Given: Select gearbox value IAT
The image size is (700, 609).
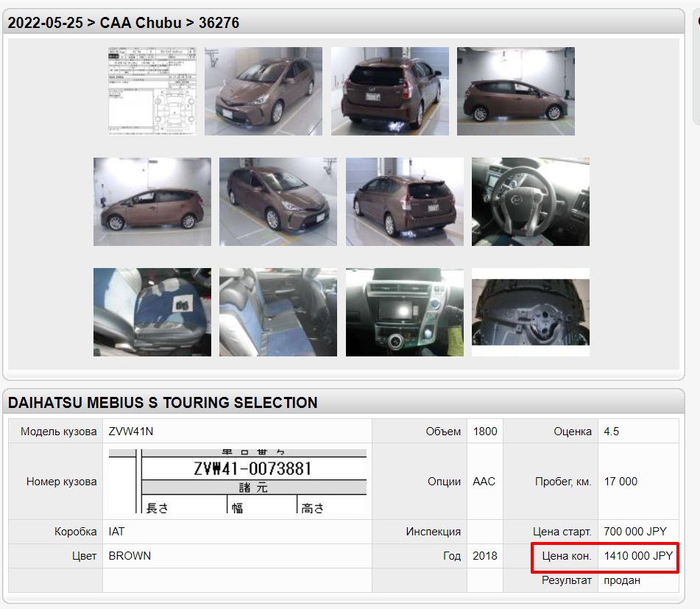Looking at the screenshot, I should (x=116, y=532).
